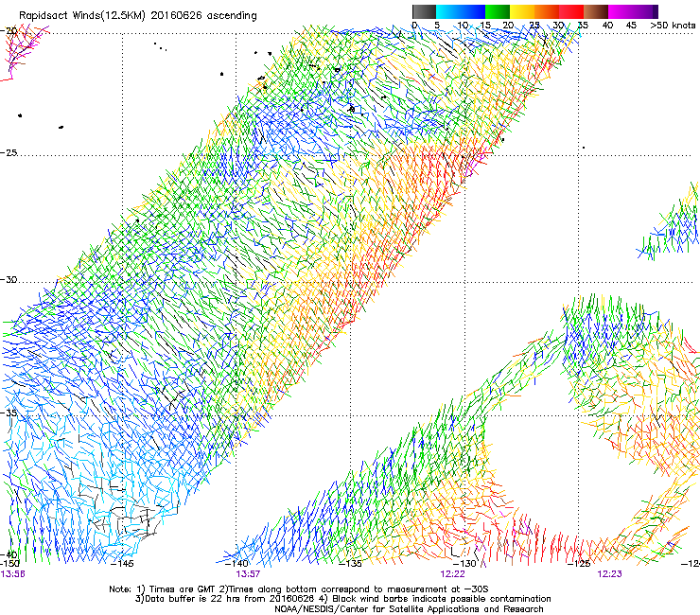Viewport: 700px width, 615px height.
Task: Click the '40' legend scale label
Action: pos(607,26)
